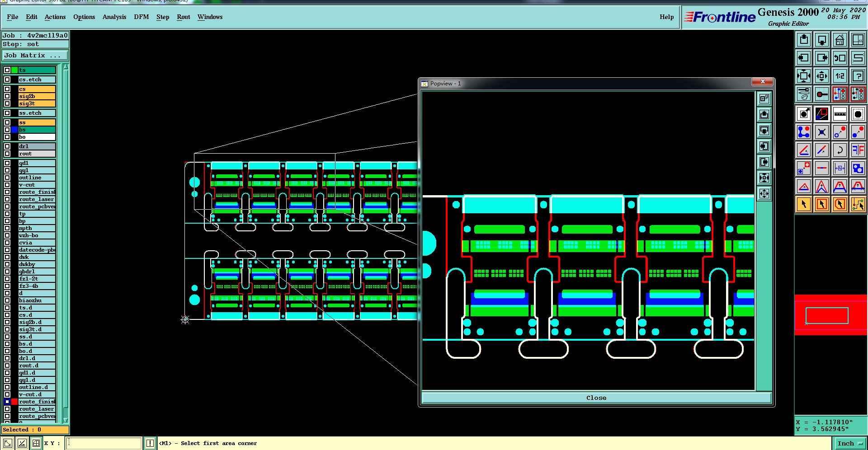Image resolution: width=868 pixels, height=450 pixels.
Task: Open the Actions menu
Action: coord(55,17)
